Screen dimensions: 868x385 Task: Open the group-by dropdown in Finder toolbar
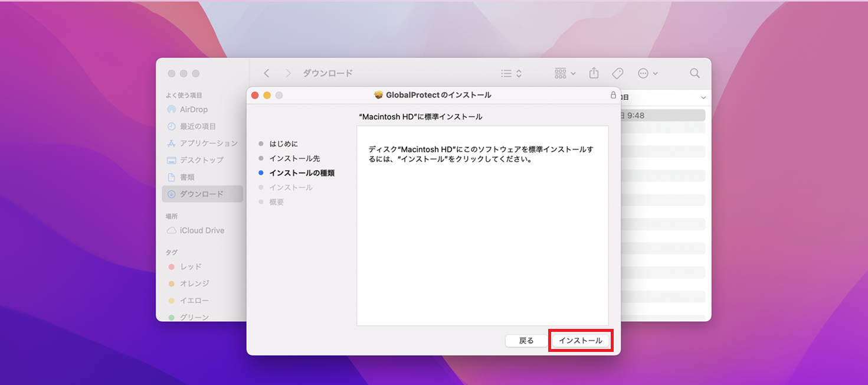565,73
